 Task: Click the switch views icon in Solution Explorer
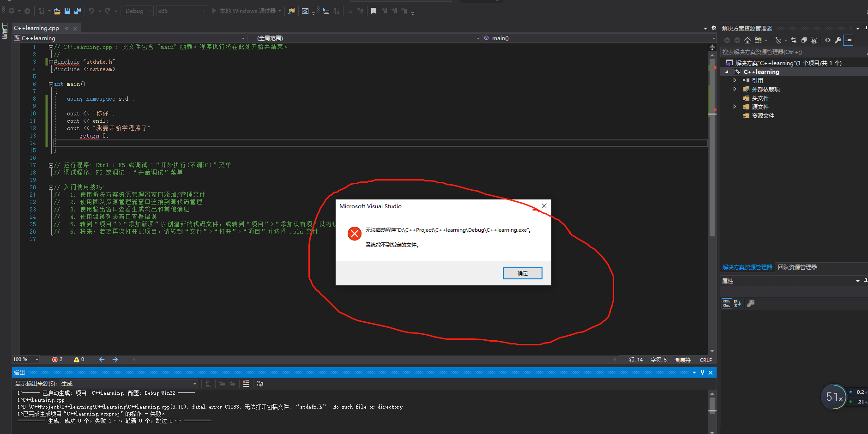[758, 40]
